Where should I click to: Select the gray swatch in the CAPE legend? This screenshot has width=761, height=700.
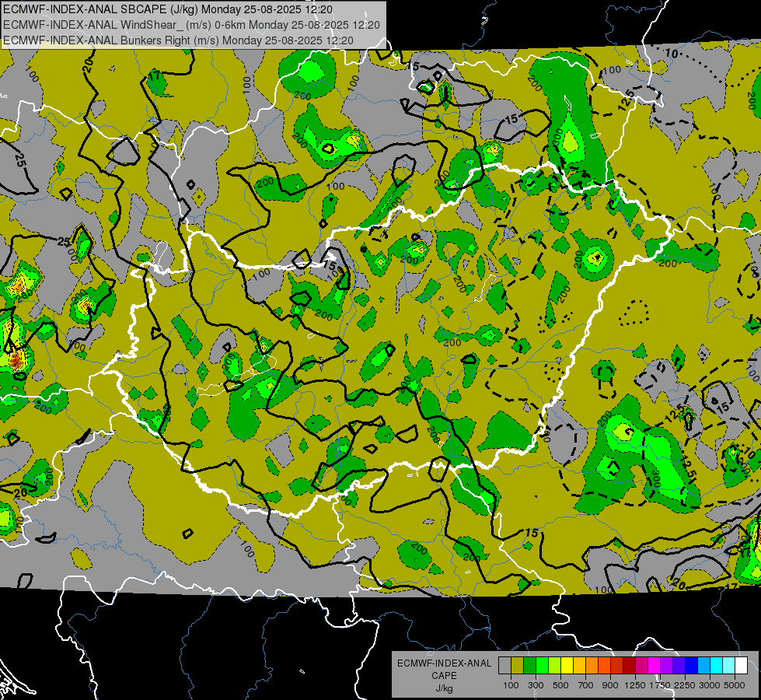pos(504,665)
